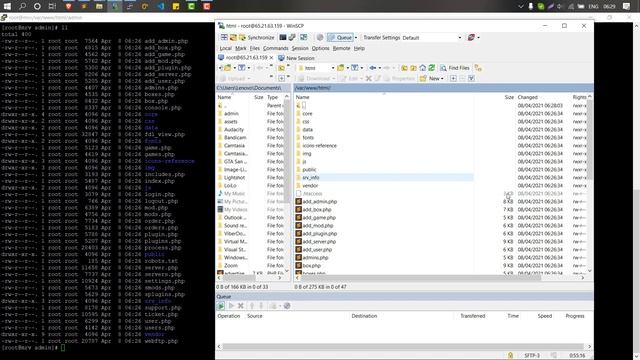The width and height of the screenshot is (640, 360).
Task: Refresh the remote directory with green icon
Action: [x=431, y=68]
